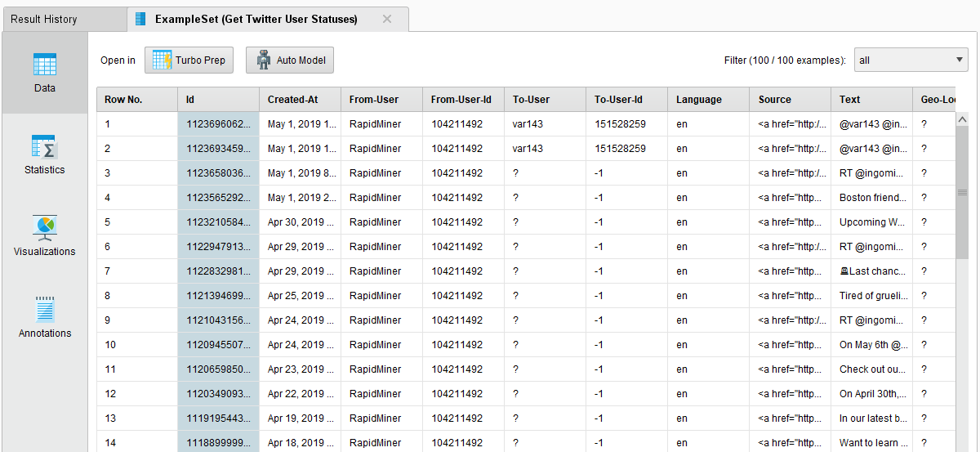Viewport: 980px width, 452px height.
Task: Select the To-User cell var143 in row 1
Action: coord(528,124)
